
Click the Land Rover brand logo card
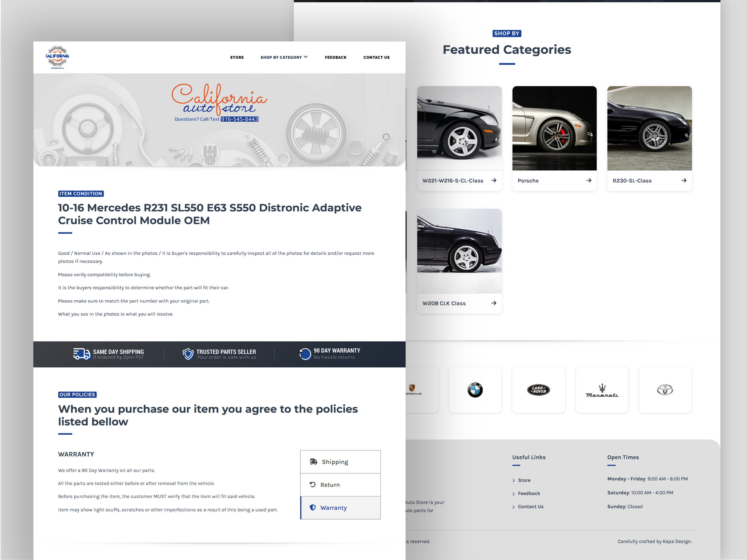[538, 390]
